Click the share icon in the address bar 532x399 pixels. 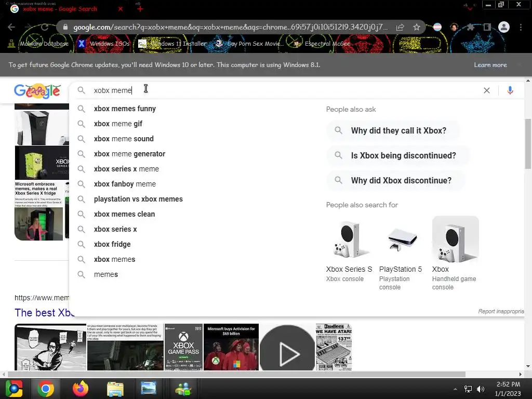click(x=400, y=27)
